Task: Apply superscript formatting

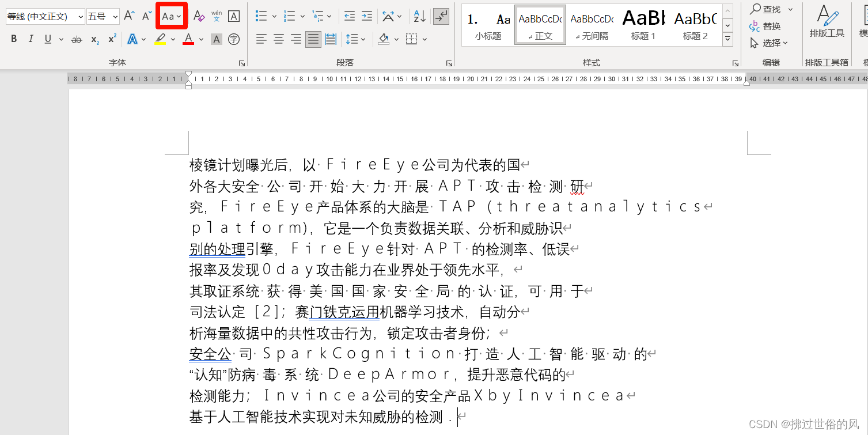Action: pyautogui.click(x=112, y=39)
